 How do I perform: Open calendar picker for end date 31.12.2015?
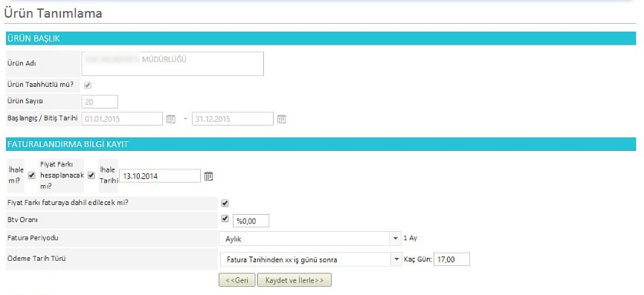tap(281, 119)
